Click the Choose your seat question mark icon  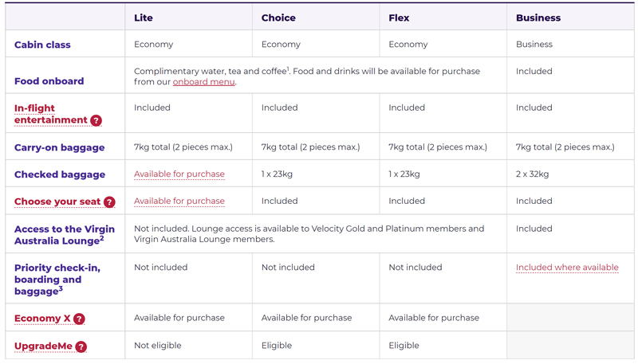pos(109,202)
